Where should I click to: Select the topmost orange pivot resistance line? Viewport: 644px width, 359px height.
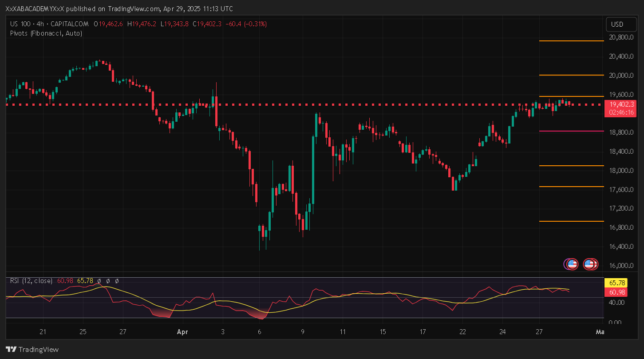(x=565, y=41)
